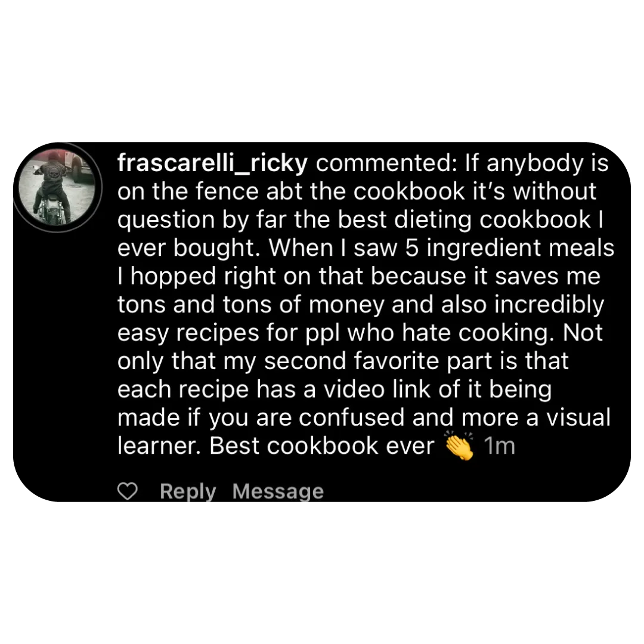The image size is (644, 644).
Task: Reply to frascarelli_ricky's comment
Action: click(188, 491)
